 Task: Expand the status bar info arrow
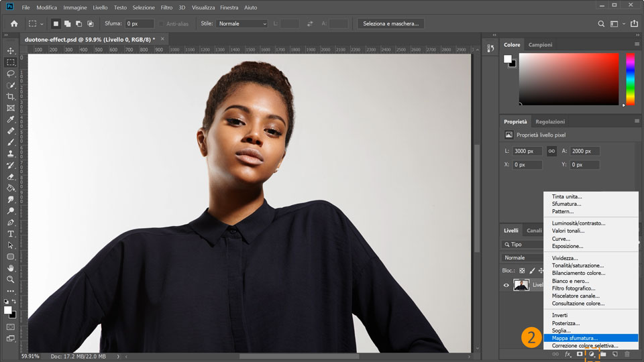tap(118, 356)
